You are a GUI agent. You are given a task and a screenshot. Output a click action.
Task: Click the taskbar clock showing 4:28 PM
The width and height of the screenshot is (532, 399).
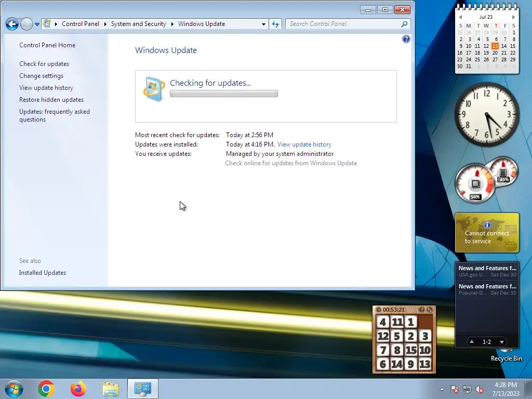[x=506, y=389]
